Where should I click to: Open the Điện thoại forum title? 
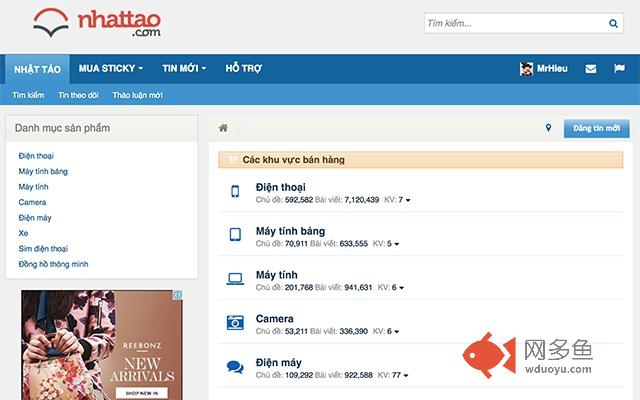pyautogui.click(x=280, y=187)
